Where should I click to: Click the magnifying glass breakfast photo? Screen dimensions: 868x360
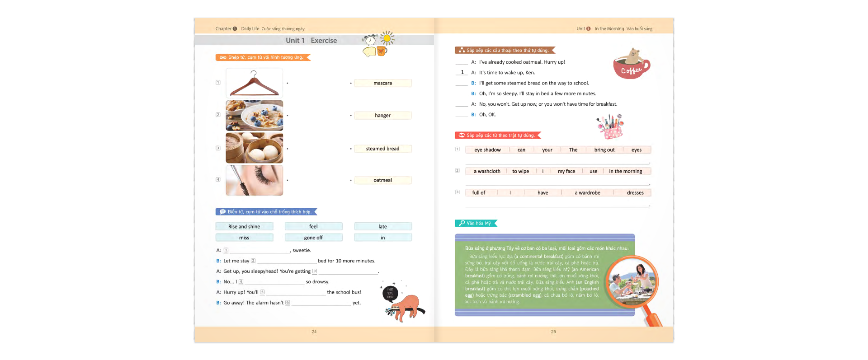632,282
